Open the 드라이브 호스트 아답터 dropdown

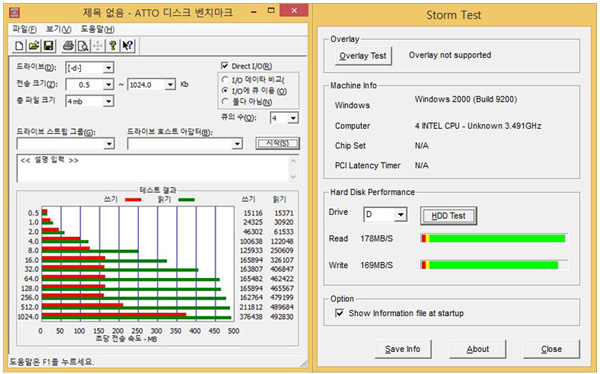pos(237,144)
